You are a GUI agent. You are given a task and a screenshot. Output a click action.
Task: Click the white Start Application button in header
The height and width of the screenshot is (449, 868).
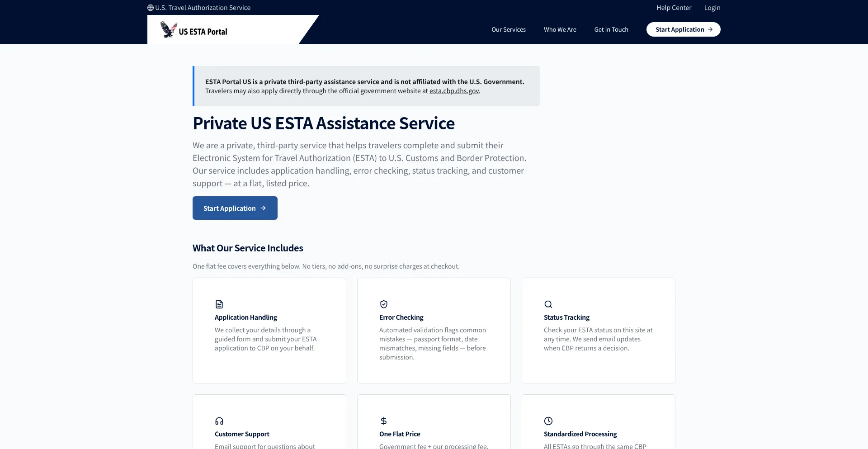pos(684,29)
